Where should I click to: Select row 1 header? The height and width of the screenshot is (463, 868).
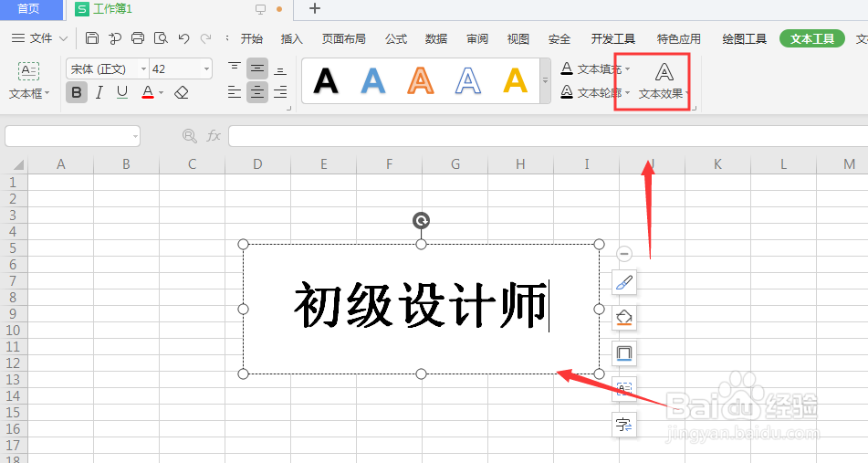[x=14, y=183]
